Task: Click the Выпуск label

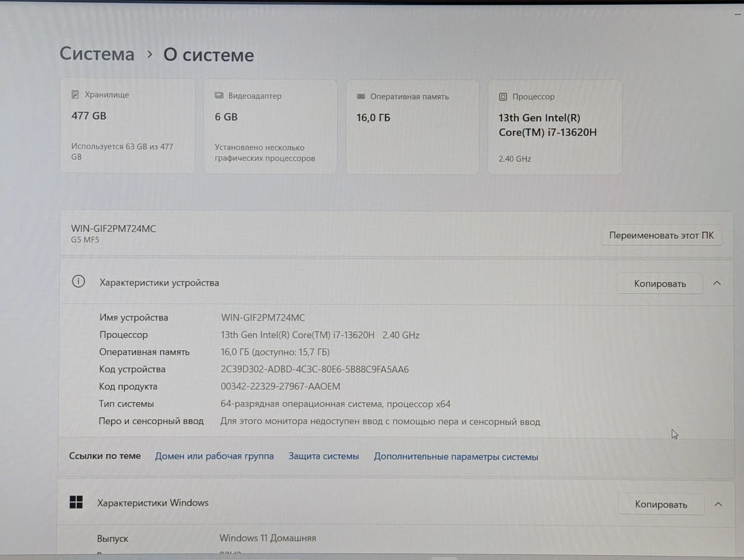Action: click(x=113, y=539)
